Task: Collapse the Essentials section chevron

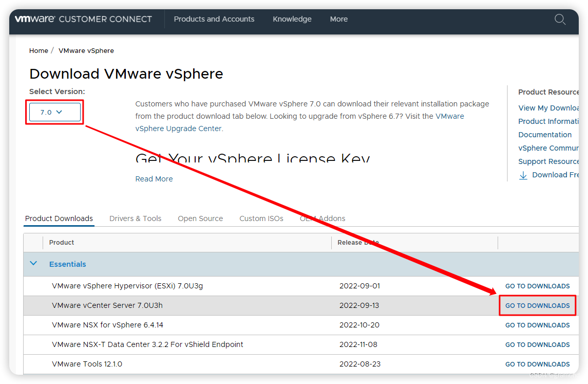Action: (33, 264)
